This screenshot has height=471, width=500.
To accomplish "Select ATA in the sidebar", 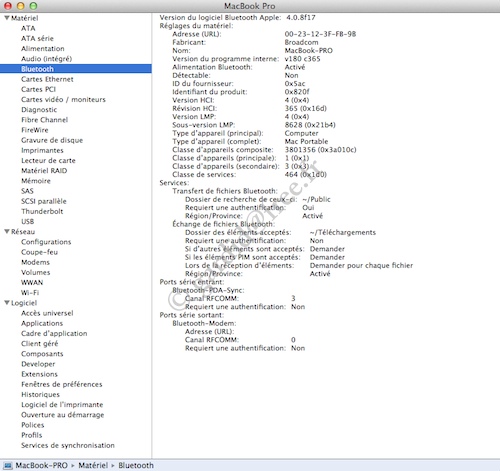I will [28, 28].
